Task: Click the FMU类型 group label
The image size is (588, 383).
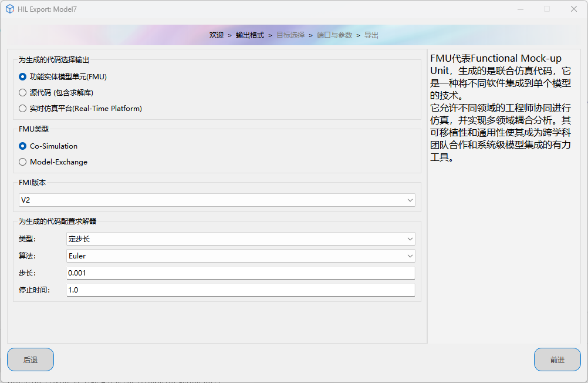Action: [x=34, y=129]
